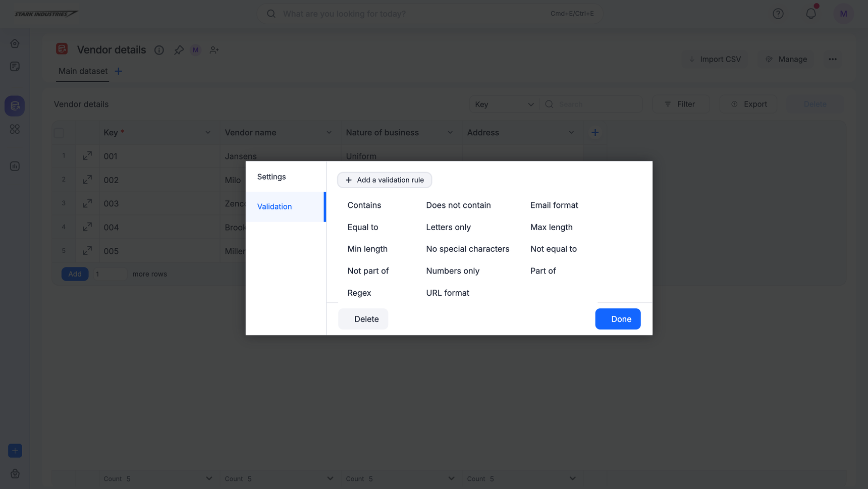The image size is (868, 489).
Task: Open the notifications bell
Action: click(811, 14)
